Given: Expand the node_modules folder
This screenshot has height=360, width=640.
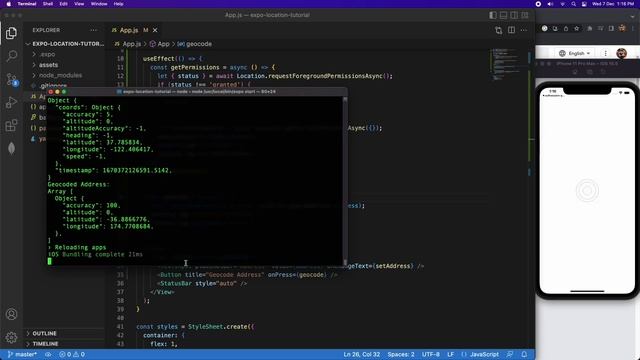Looking at the screenshot, I should [x=60, y=76].
